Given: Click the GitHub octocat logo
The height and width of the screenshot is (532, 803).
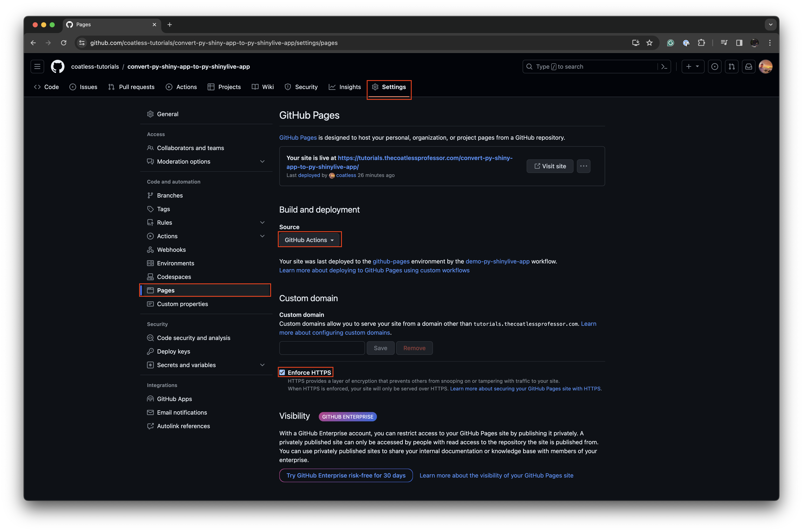Looking at the screenshot, I should (57, 67).
